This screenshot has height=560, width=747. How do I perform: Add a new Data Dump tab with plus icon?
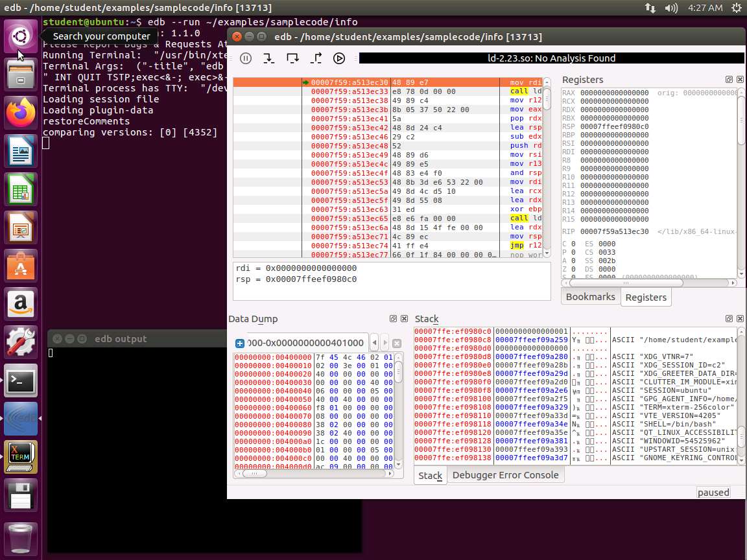tap(239, 343)
